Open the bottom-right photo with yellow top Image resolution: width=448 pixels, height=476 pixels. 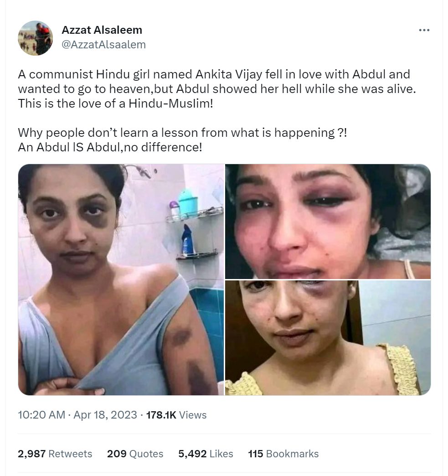[328, 338]
